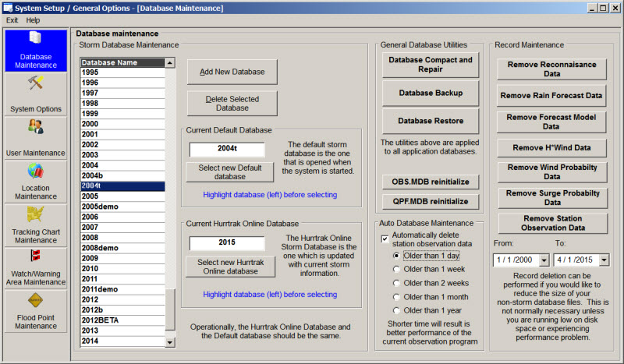Click Remove Rain Forecast Data button
Screen dimensions: 624x364
[551, 95]
